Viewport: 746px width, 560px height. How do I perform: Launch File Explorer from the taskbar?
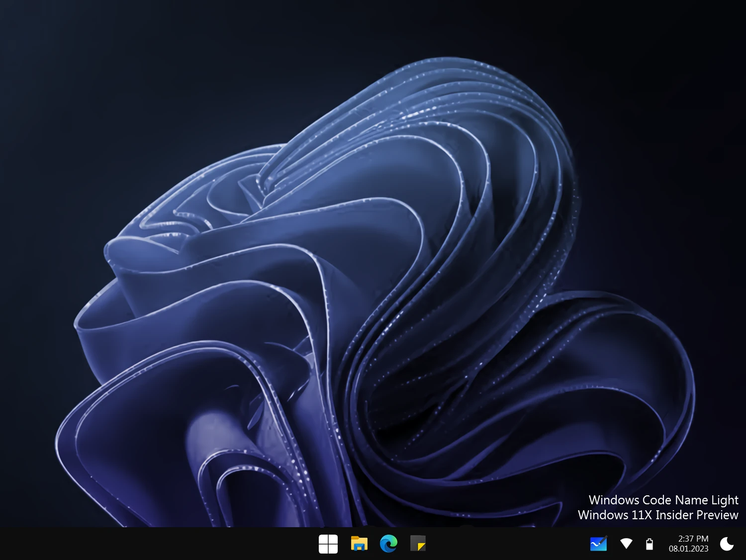(x=359, y=544)
